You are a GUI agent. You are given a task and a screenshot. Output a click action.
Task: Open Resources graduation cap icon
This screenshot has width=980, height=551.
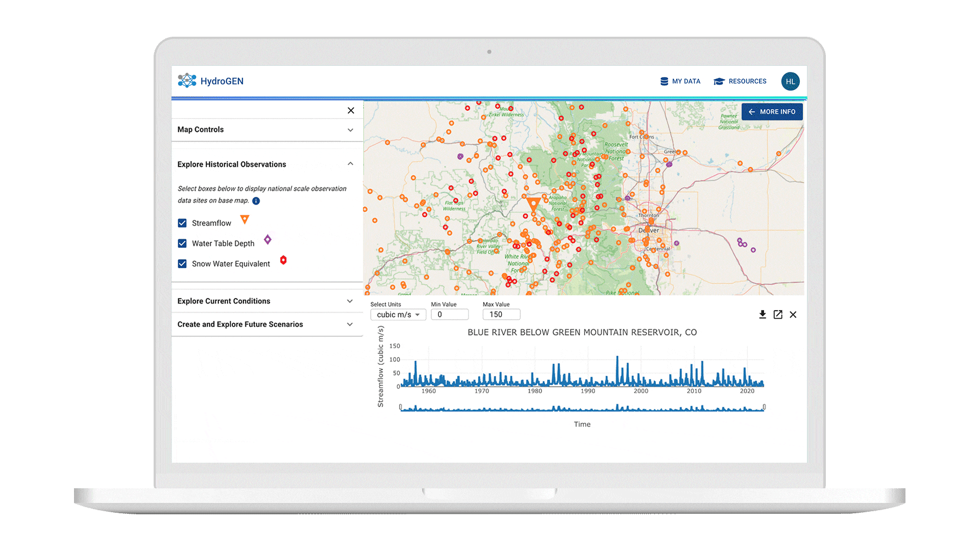[x=719, y=81]
